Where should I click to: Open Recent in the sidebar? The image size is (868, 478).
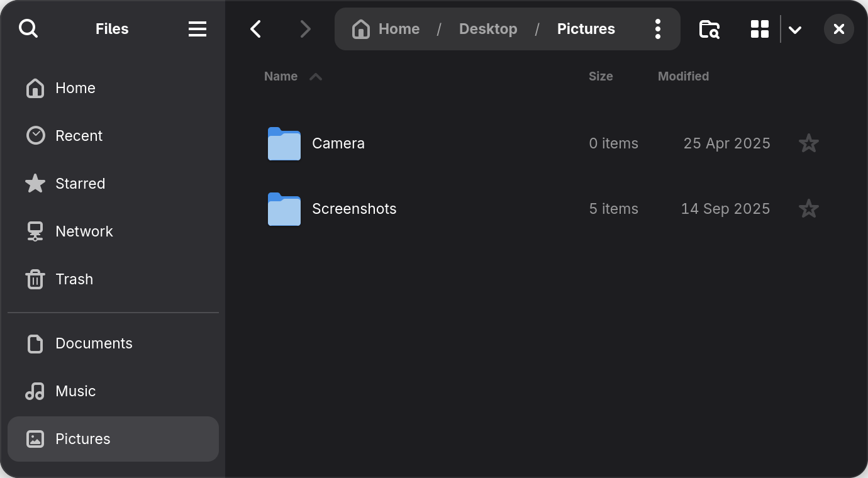(x=79, y=136)
